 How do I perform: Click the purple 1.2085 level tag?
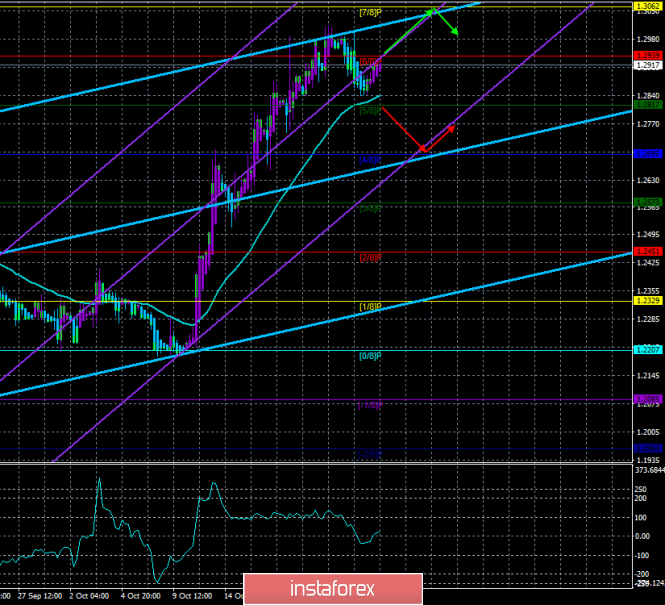[x=647, y=399]
